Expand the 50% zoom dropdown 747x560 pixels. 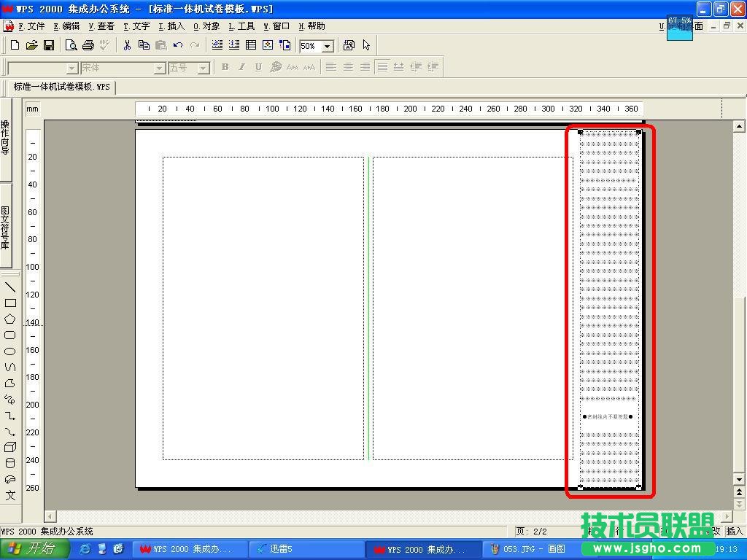point(328,46)
